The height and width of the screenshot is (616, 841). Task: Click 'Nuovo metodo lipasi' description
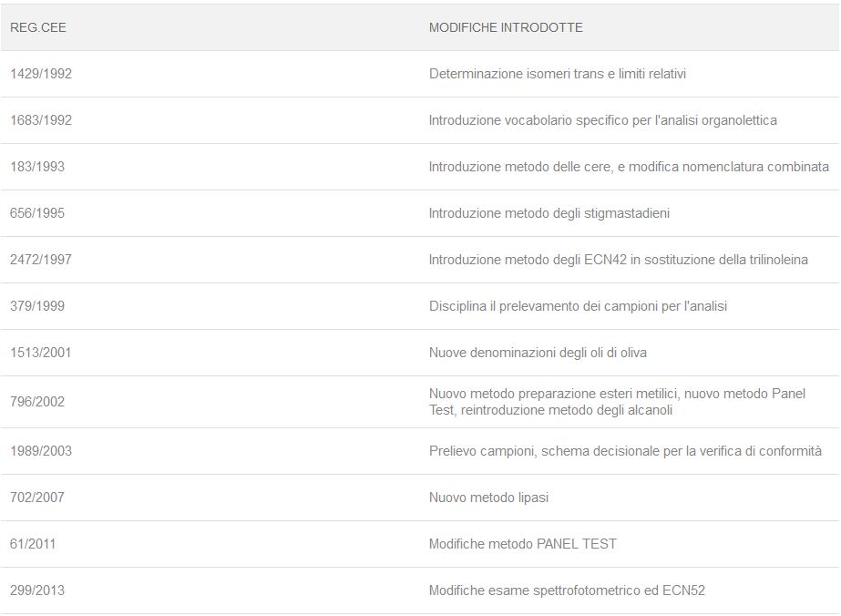pos(488,498)
